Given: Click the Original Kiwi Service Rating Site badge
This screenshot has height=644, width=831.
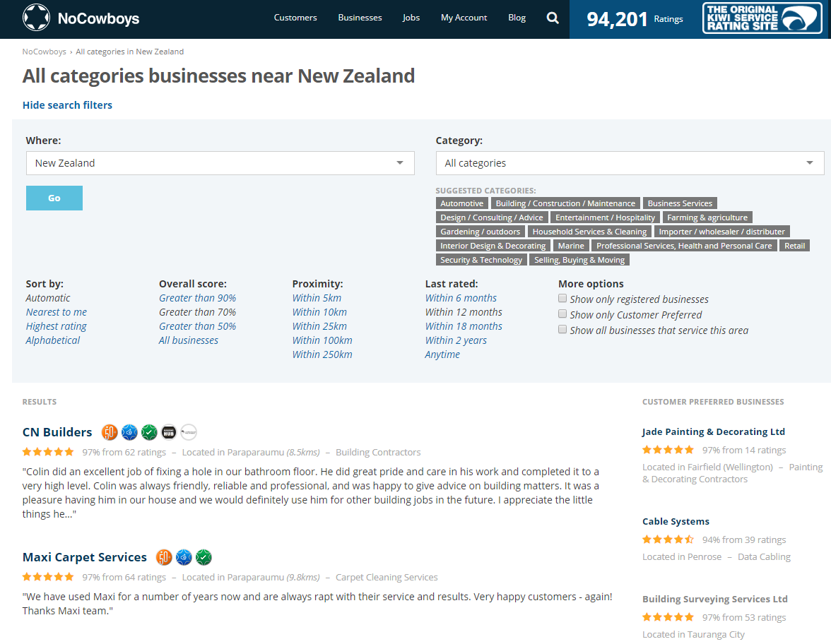Looking at the screenshot, I should tap(762, 18).
